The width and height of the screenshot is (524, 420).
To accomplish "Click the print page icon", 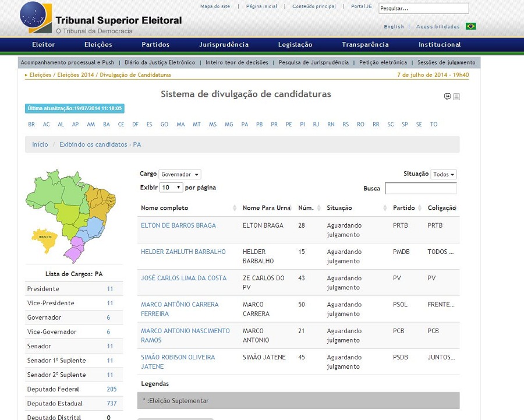I will tap(456, 97).
